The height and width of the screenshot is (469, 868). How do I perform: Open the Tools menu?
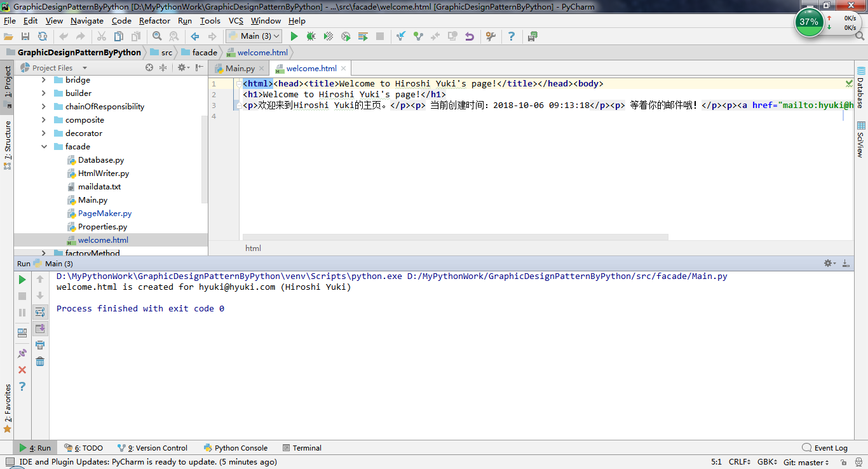click(x=210, y=20)
